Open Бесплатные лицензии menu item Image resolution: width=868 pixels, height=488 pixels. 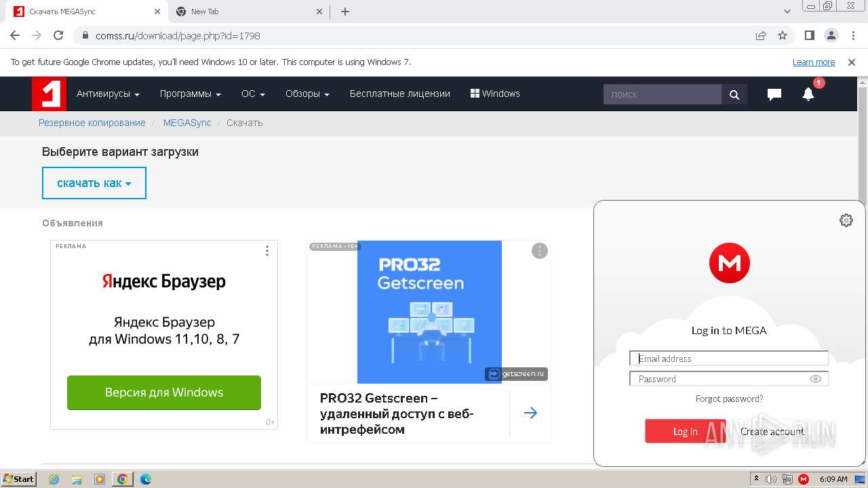pos(400,94)
